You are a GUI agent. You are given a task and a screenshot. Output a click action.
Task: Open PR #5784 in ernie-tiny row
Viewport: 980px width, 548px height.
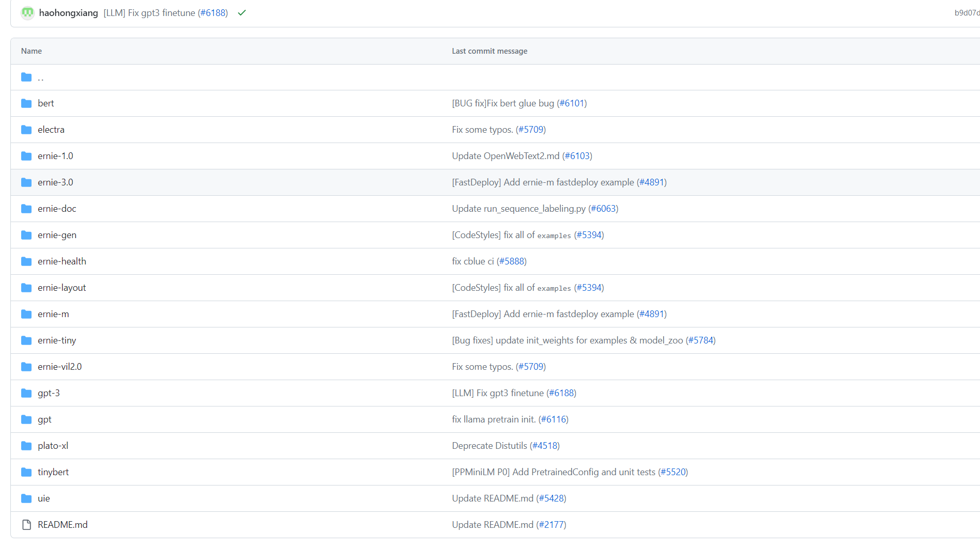pos(701,340)
